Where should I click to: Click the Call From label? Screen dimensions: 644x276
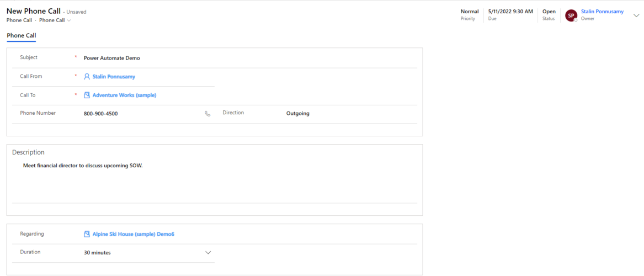31,76
